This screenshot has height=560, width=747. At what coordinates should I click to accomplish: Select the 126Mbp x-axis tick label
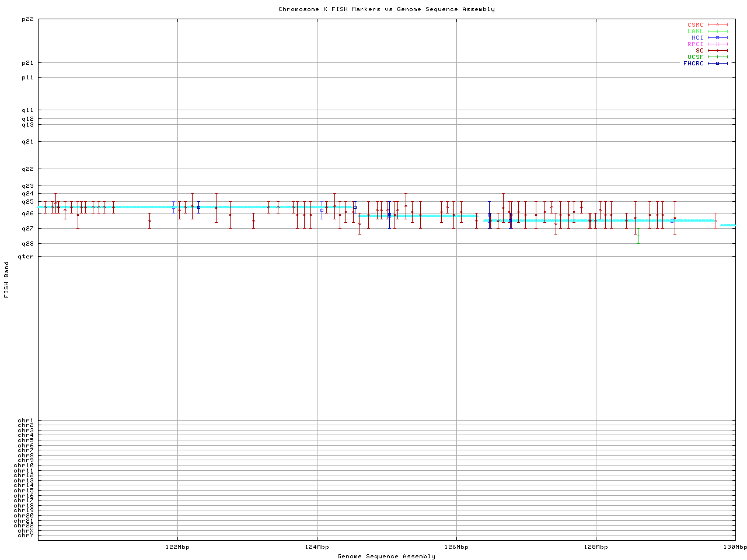coord(456,547)
